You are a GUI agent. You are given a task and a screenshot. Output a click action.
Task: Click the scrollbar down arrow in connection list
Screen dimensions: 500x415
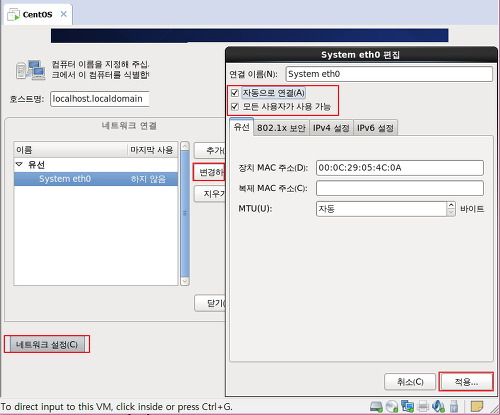pos(185,282)
